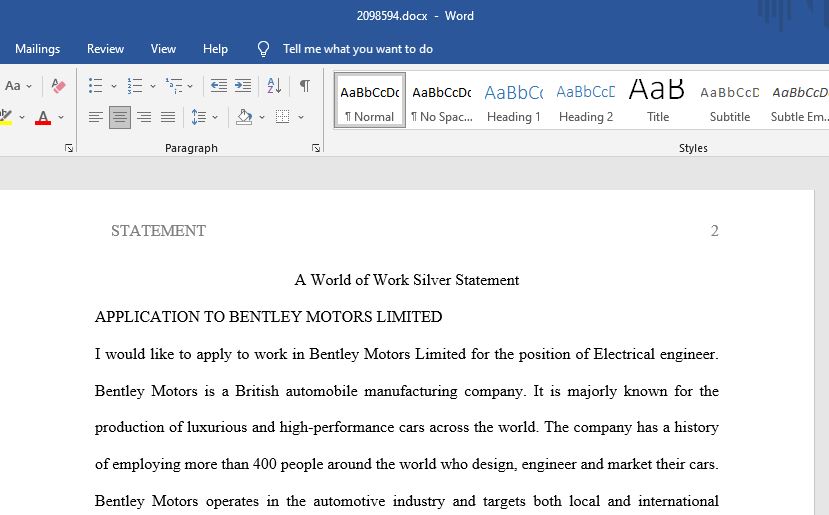Open the Help tab
This screenshot has height=515, width=829.
click(215, 49)
